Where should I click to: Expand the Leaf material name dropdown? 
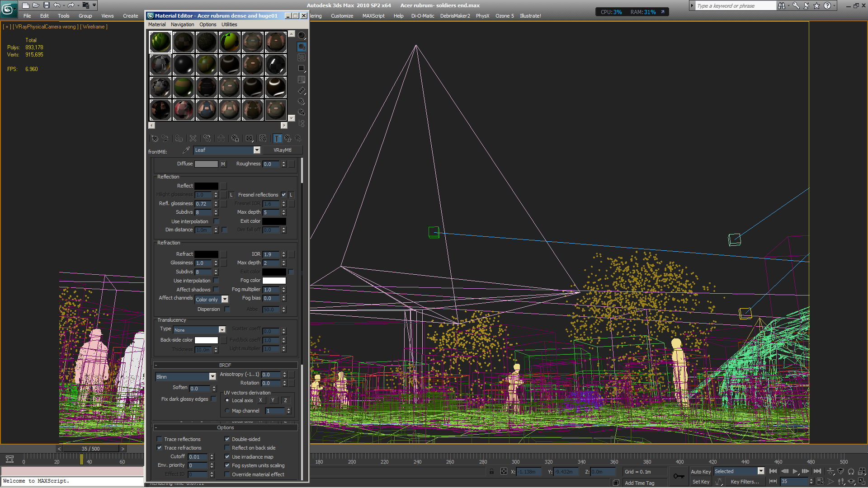(257, 150)
